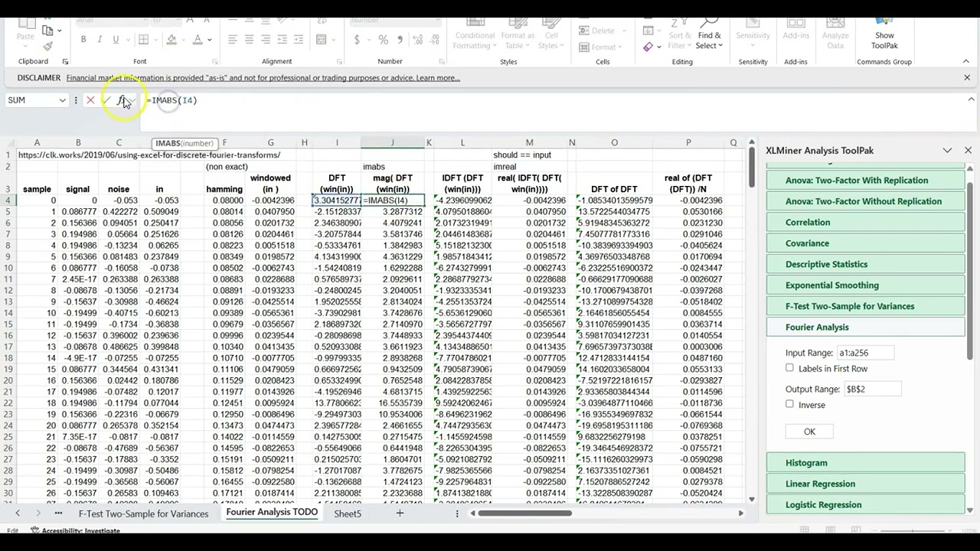Viewport: 980px width, 551px height.
Task: Click the Copy icon in Clipboard
Action: [47, 31]
